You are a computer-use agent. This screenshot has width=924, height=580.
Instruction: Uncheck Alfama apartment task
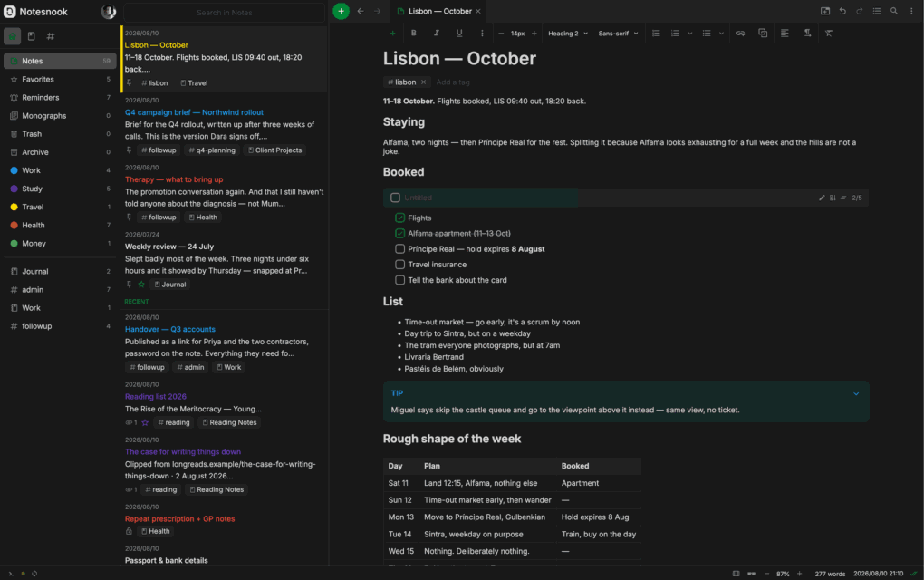tap(400, 234)
